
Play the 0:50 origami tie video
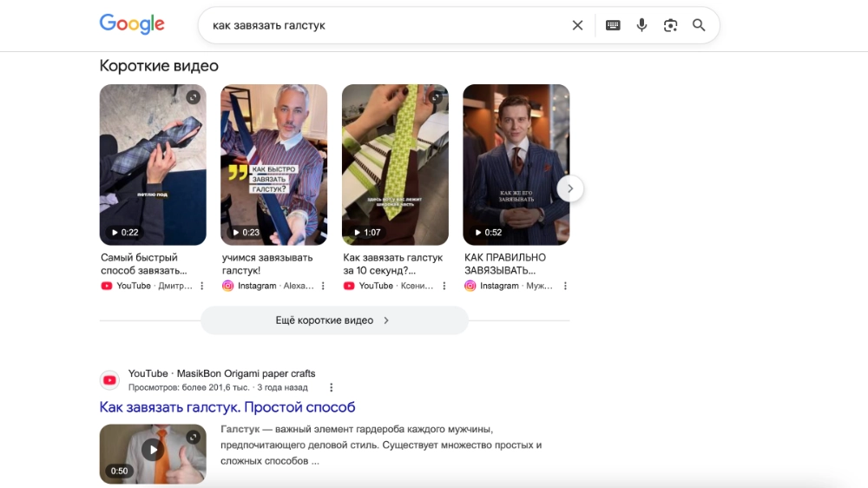153,449
